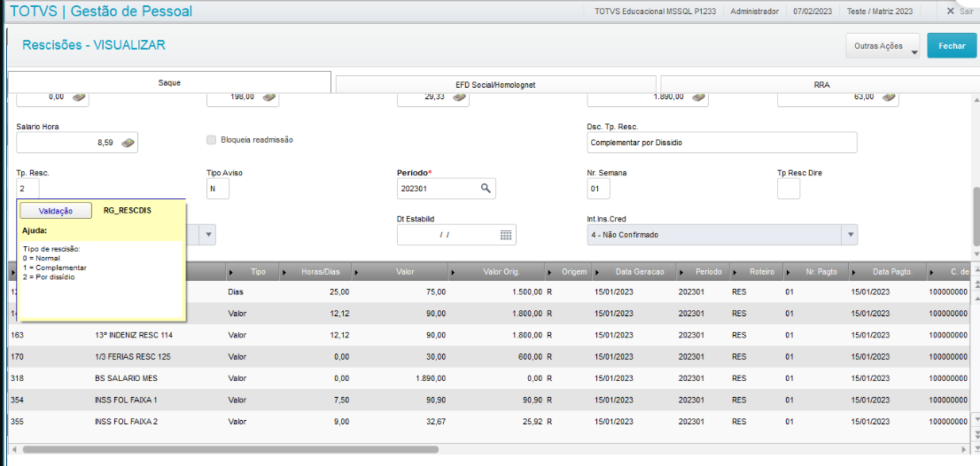Select the 'BS SALARIO MES' row
980x466 pixels.
[489, 378]
